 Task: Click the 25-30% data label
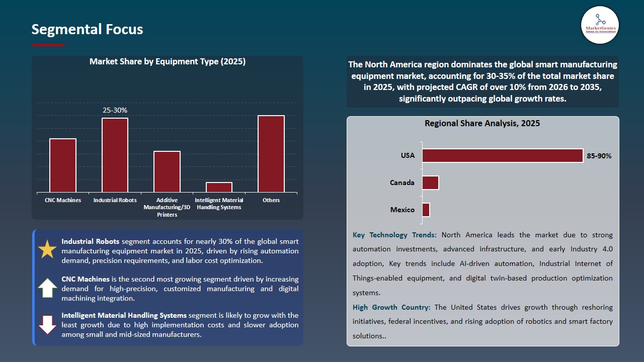pyautogui.click(x=115, y=110)
